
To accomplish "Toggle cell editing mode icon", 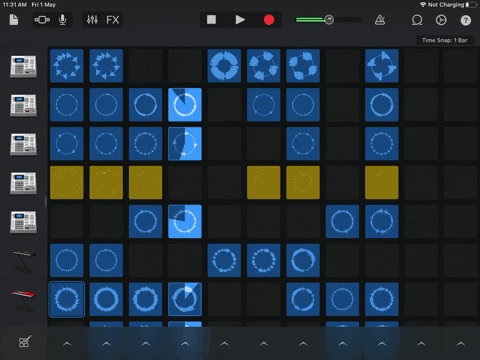I will [24, 342].
